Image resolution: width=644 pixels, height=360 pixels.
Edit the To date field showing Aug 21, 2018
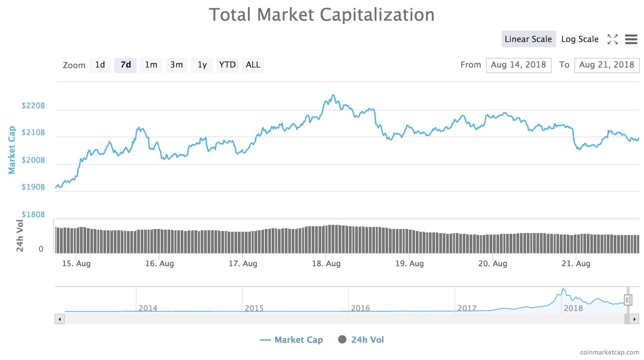607,65
